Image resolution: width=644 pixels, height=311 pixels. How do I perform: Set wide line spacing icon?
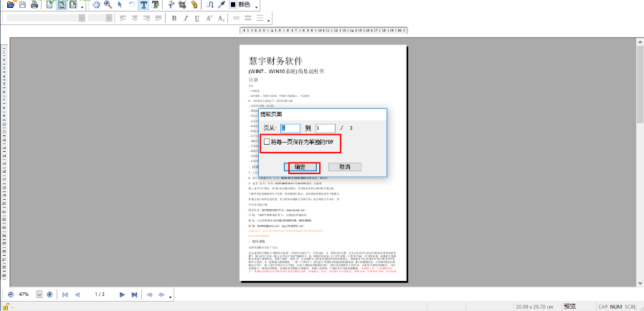point(260,18)
